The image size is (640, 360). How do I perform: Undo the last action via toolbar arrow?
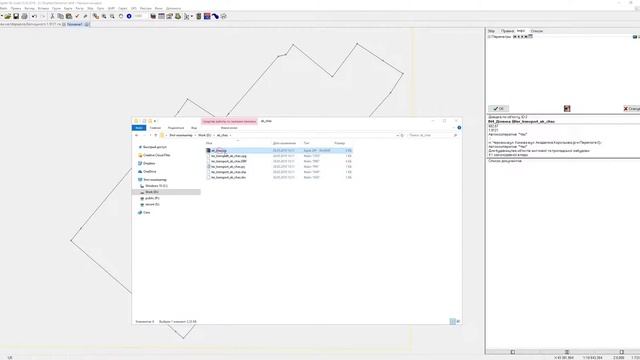pyautogui.click(x=34, y=16)
